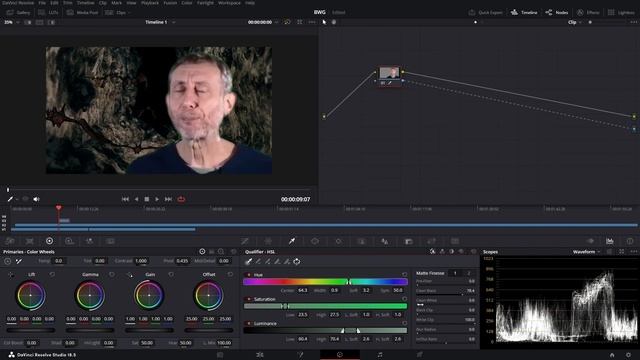Screen dimensions: 640x360
Task: Disable the Saturation qualifier toggle
Action: tap(249, 299)
